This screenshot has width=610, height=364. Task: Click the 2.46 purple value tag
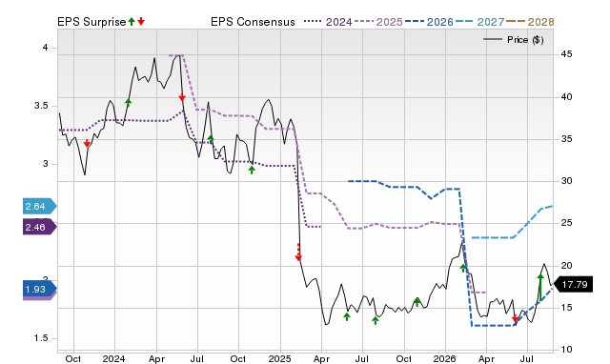point(40,227)
